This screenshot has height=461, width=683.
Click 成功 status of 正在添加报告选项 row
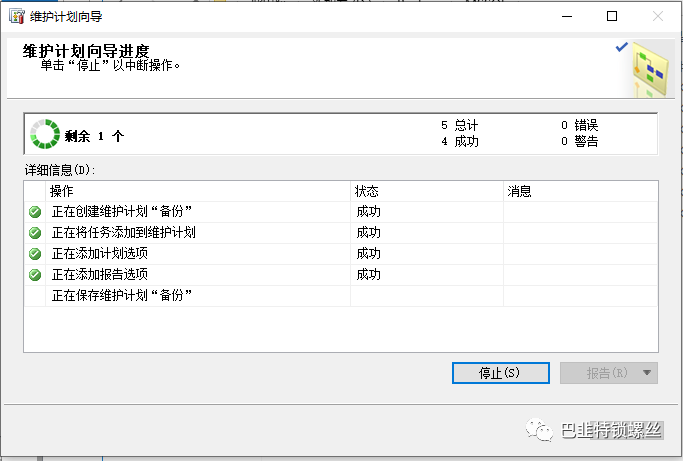point(369,275)
